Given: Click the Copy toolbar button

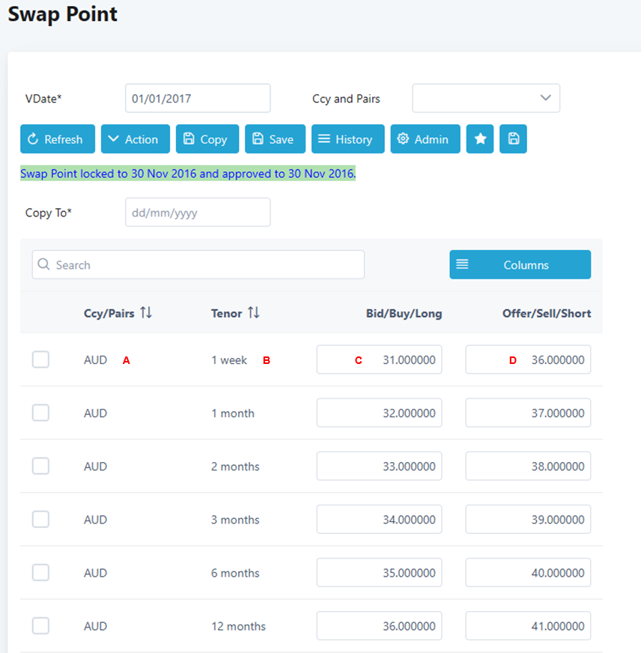Looking at the screenshot, I should pyautogui.click(x=207, y=139).
